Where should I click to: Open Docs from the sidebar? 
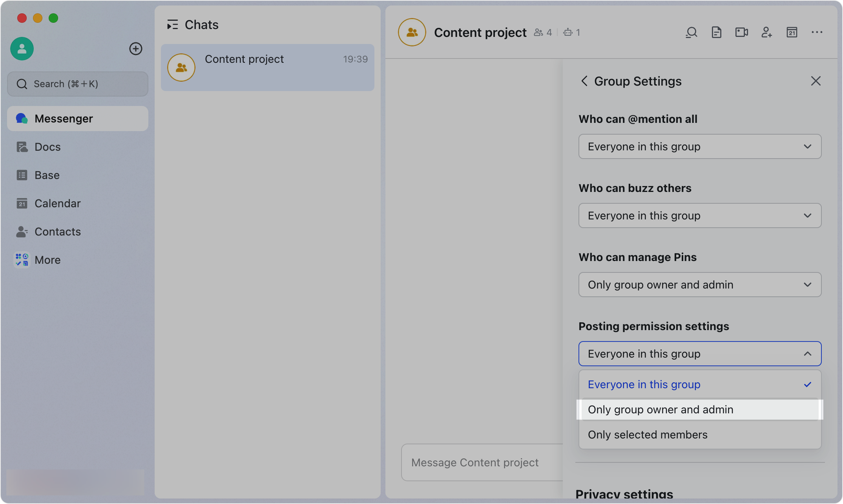pyautogui.click(x=78, y=147)
